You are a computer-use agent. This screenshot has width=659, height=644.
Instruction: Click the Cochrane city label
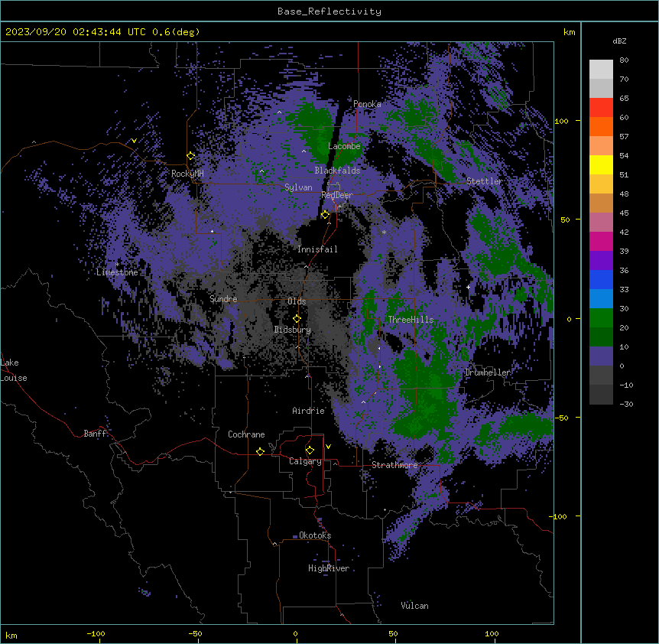246,434
